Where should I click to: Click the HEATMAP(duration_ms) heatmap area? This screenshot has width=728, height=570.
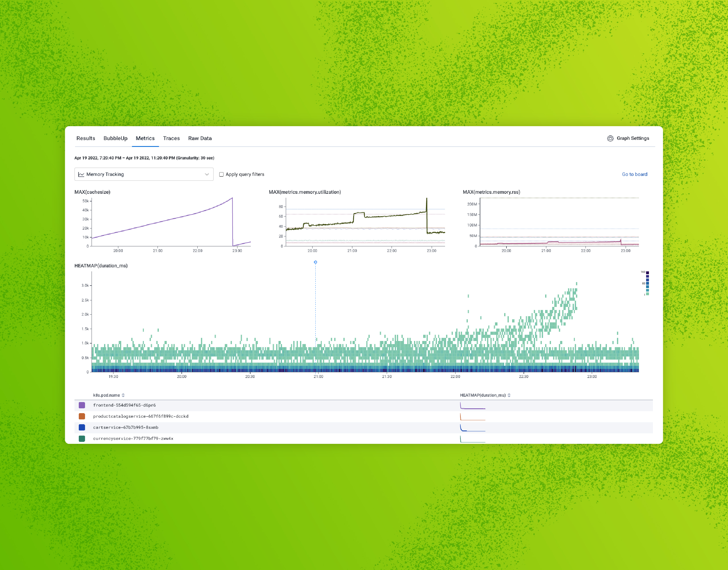click(x=365, y=322)
